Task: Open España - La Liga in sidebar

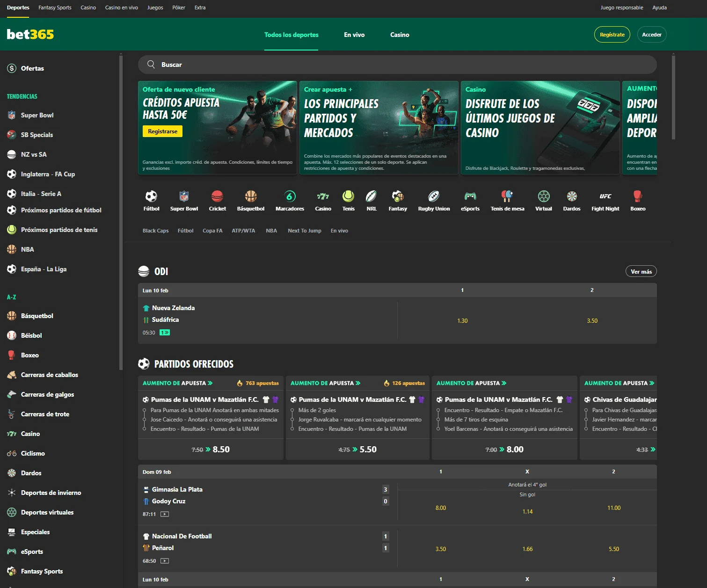Action: coord(44,269)
